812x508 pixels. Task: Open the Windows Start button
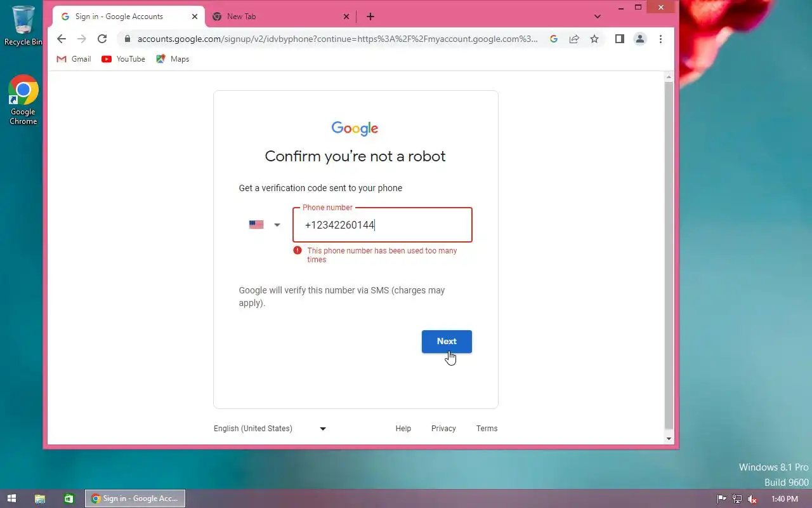coord(11,498)
